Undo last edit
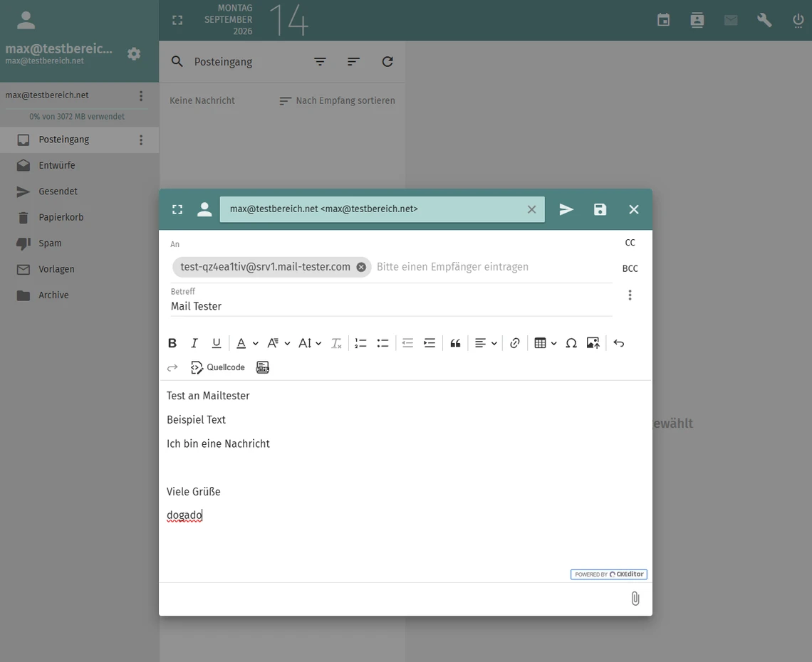The width and height of the screenshot is (812, 662). click(x=618, y=343)
